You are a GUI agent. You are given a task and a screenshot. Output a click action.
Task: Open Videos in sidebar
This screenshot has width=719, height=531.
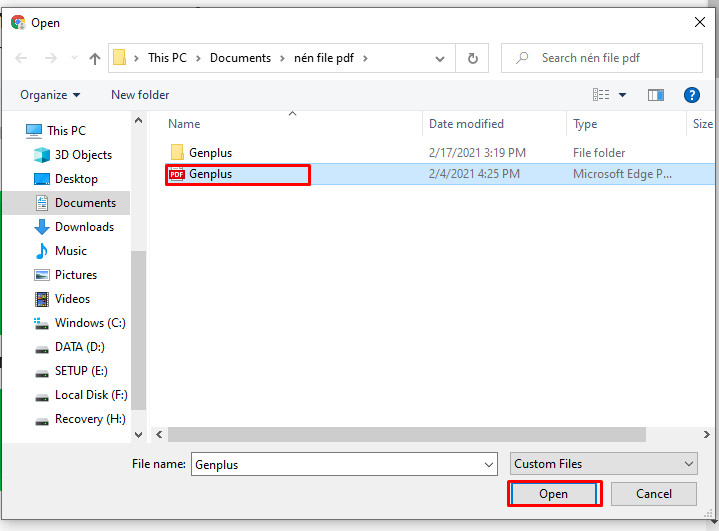coord(72,299)
